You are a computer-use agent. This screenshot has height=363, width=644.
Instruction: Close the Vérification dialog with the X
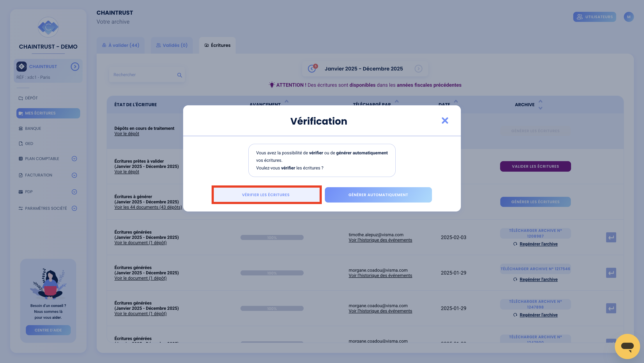[x=445, y=121]
